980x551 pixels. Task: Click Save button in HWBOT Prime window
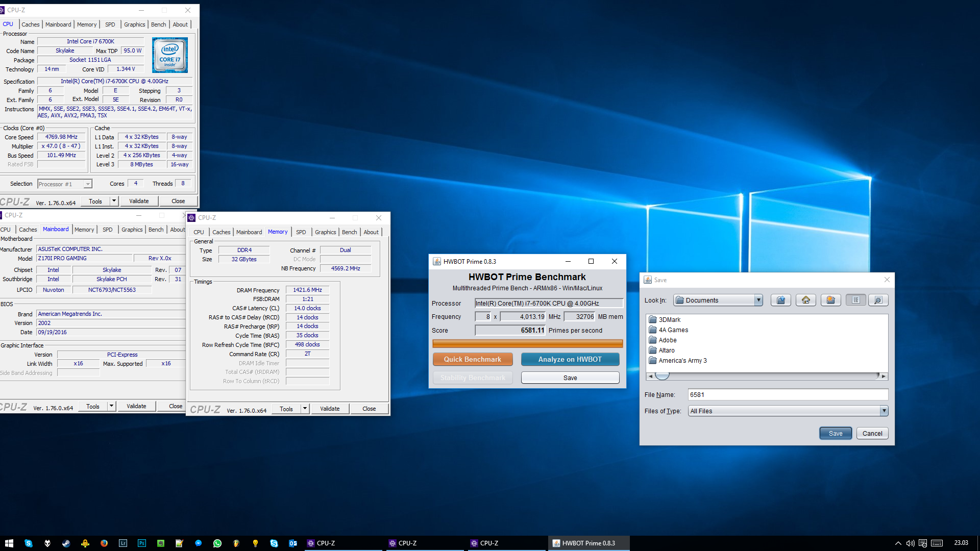tap(570, 378)
